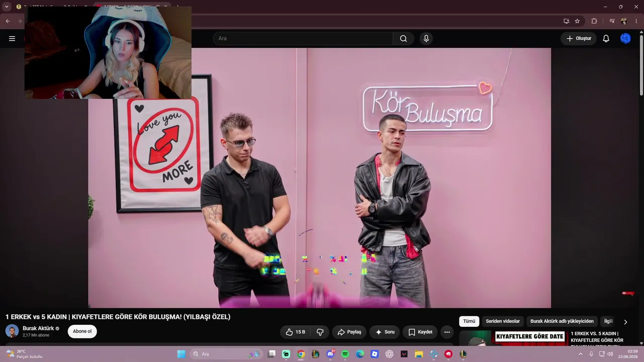Open volume control in system tray

610,354
